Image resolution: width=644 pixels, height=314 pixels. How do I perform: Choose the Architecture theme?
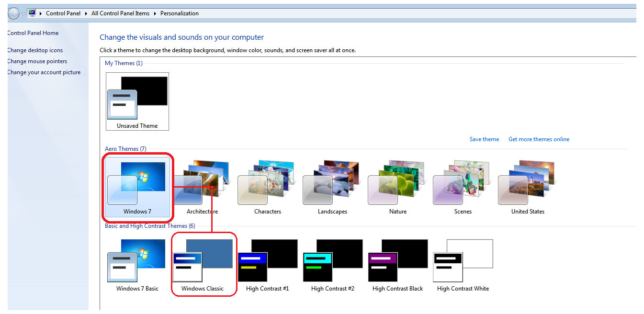point(202,188)
